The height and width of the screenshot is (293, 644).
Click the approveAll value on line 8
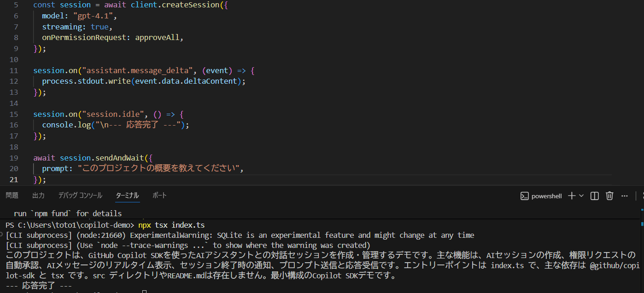(x=157, y=38)
